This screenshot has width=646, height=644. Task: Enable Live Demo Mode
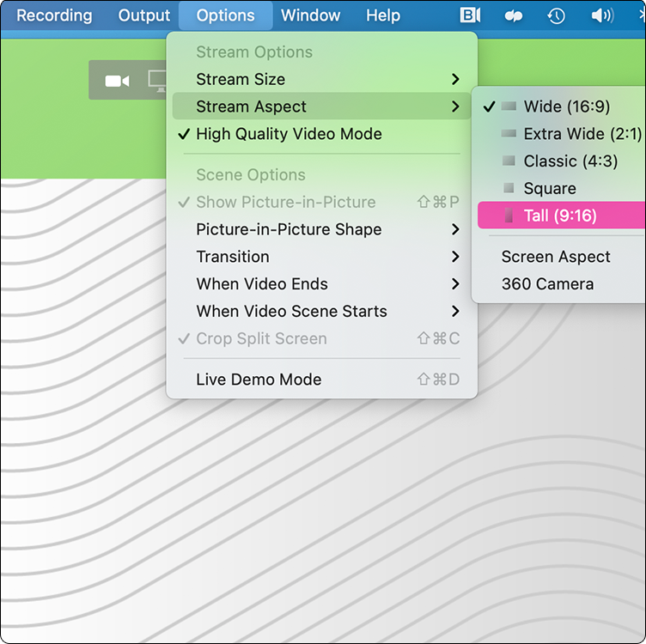pyautogui.click(x=259, y=380)
